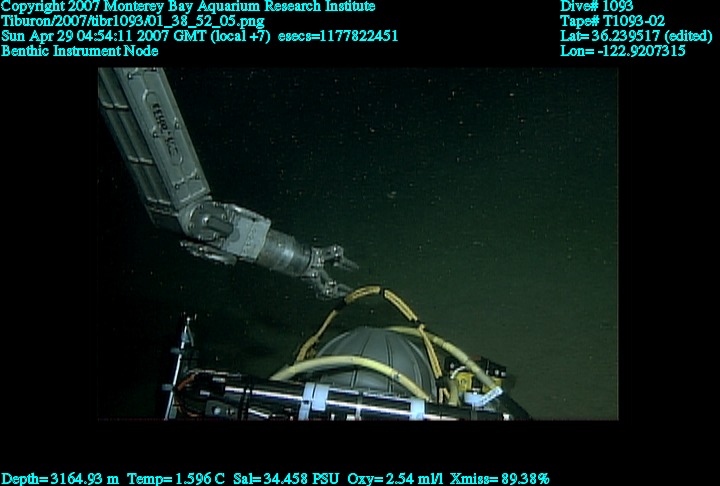Click the label "Benthic Instrument Node"
This screenshot has height=486, width=720.
79,51
